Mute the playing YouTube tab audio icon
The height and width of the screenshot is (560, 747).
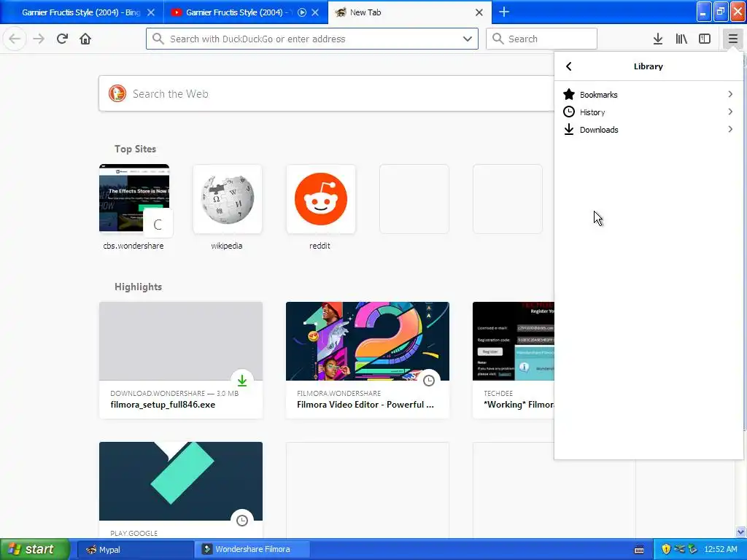tap(301, 12)
